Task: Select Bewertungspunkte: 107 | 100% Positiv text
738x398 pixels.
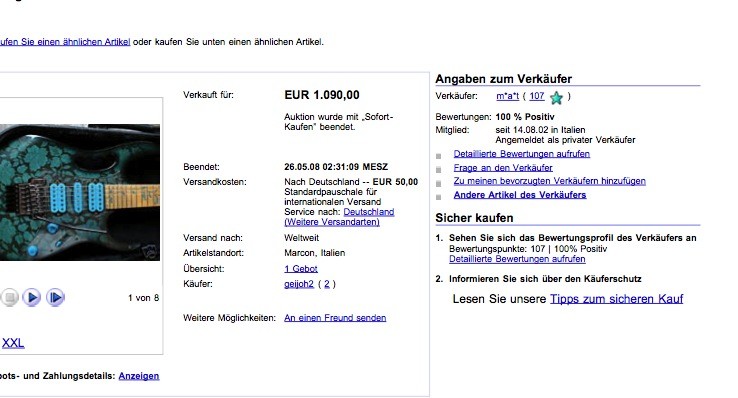Action: (528, 249)
